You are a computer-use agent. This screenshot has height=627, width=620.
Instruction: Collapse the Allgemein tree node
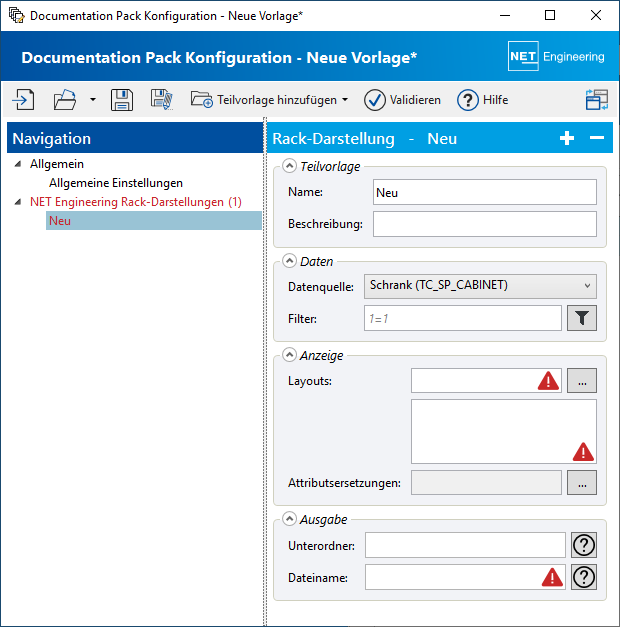coord(18,164)
